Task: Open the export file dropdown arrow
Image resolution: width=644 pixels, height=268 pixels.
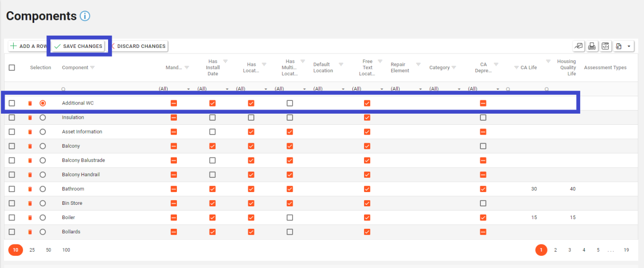Action: pyautogui.click(x=629, y=46)
